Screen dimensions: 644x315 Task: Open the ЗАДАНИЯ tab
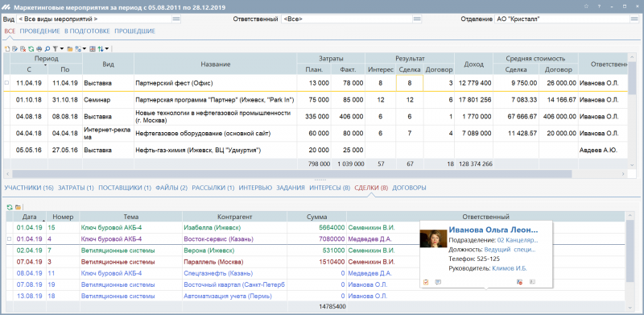point(291,188)
